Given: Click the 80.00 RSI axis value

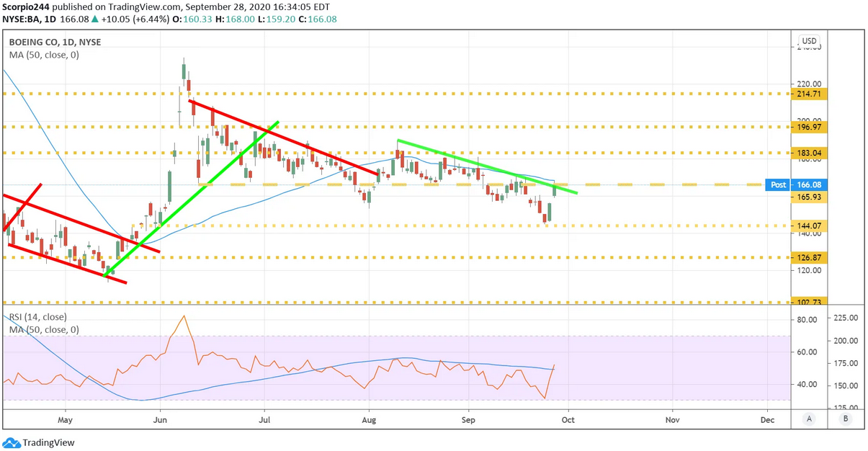Looking at the screenshot, I should pos(807,319).
